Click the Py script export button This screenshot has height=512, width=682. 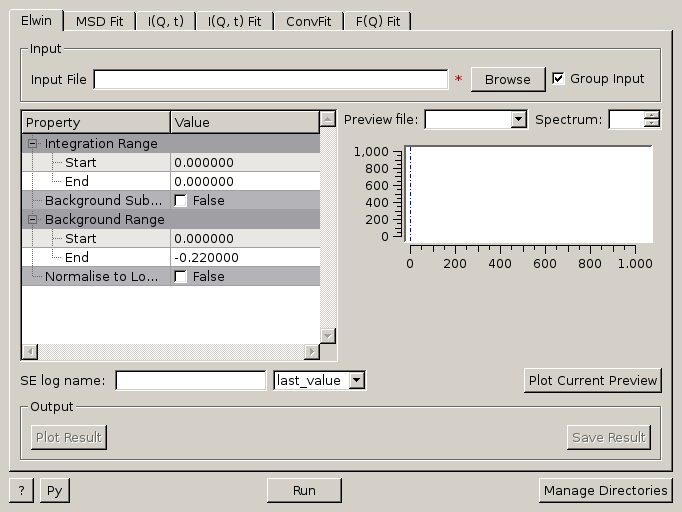(x=55, y=490)
